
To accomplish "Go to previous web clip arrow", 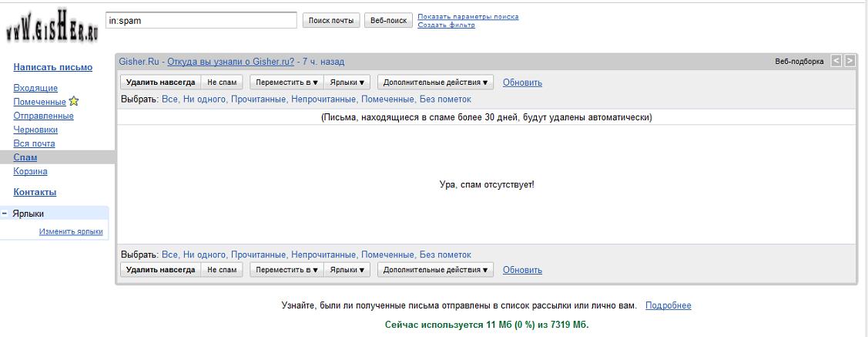I will [x=836, y=61].
